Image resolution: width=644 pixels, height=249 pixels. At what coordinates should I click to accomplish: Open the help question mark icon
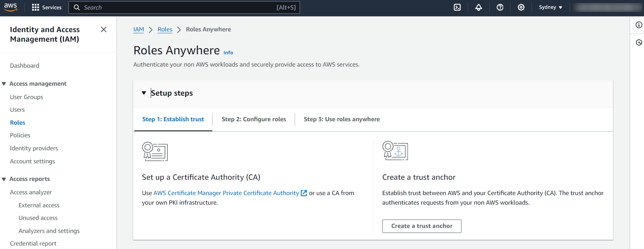[500, 7]
